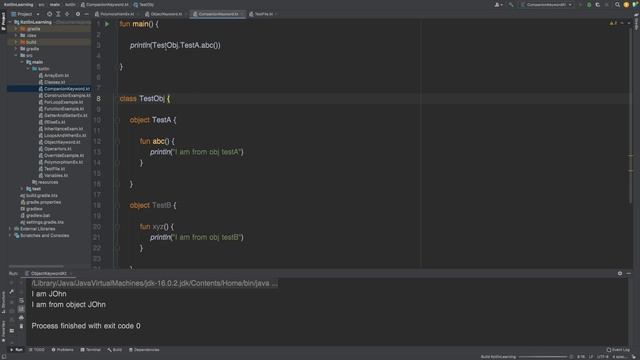Image resolution: width=640 pixels, height=360 pixels.
Task: Expand the build folder
Action: (x=16, y=42)
